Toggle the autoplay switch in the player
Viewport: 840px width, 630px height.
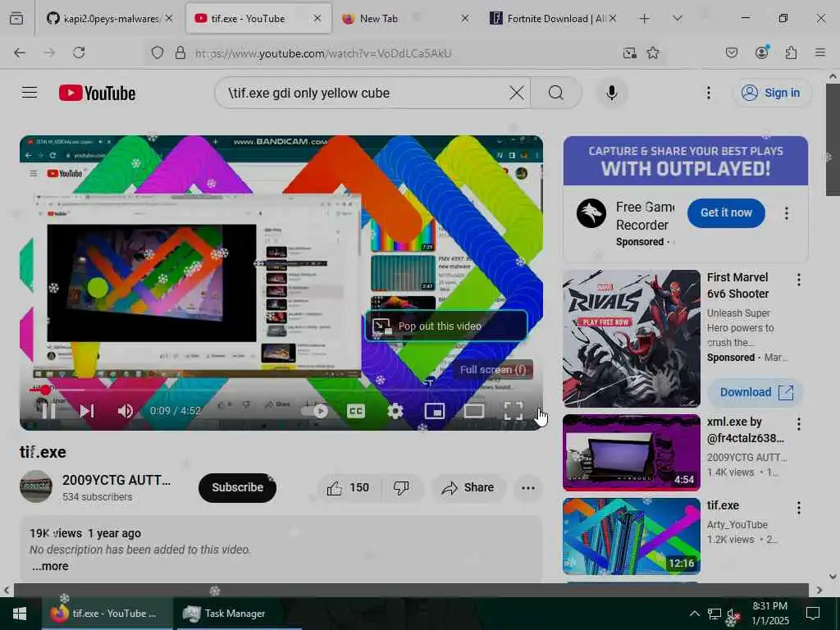pos(315,411)
